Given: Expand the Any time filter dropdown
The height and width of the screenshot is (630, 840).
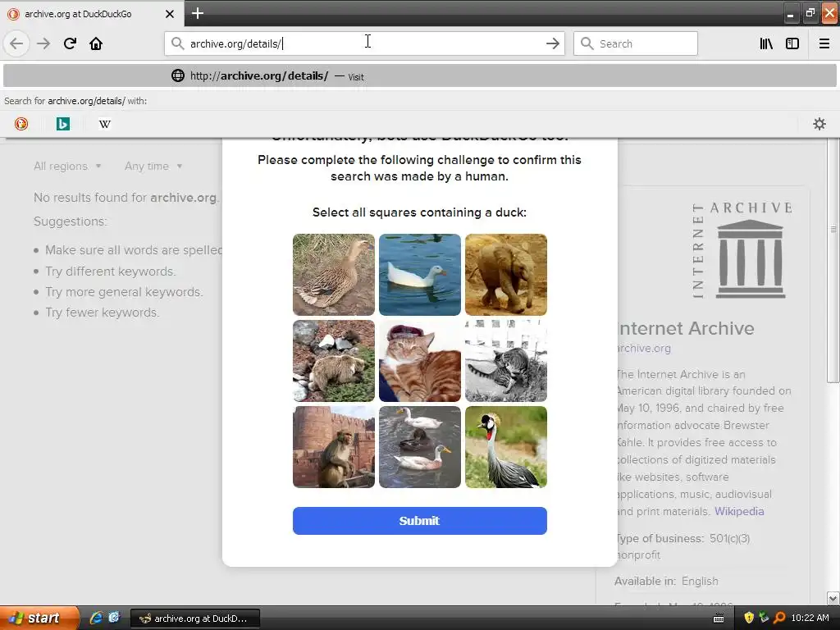Looking at the screenshot, I should (153, 166).
